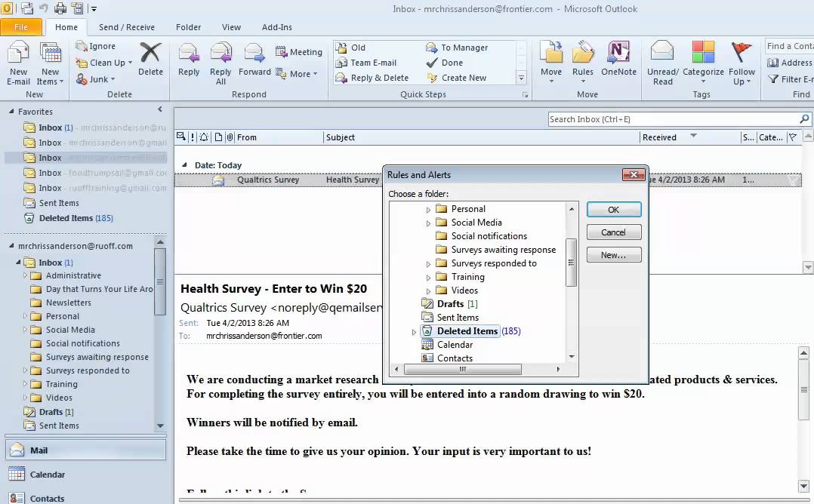The image size is (814, 504).
Task: Select the Done quick step
Action: [x=444, y=63]
